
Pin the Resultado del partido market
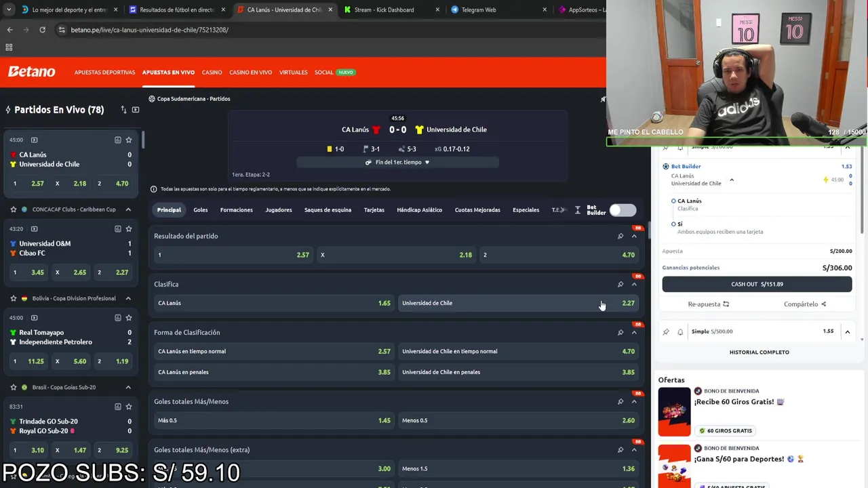coord(620,236)
